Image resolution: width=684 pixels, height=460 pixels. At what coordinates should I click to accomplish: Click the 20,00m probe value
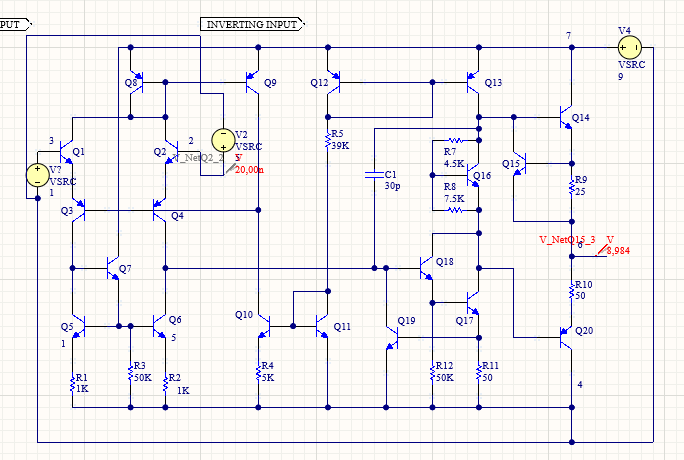(x=249, y=170)
